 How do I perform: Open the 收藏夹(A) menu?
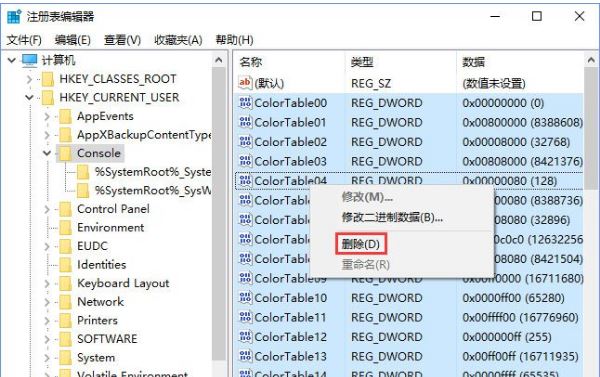click(x=178, y=40)
